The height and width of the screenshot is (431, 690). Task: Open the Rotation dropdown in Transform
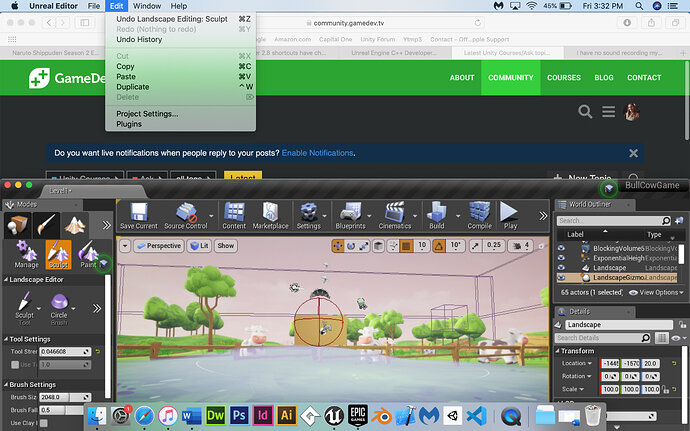coord(577,376)
